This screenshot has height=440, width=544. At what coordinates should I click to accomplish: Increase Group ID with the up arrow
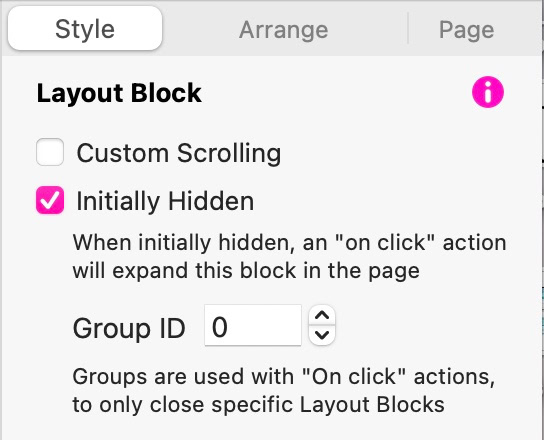(x=322, y=315)
